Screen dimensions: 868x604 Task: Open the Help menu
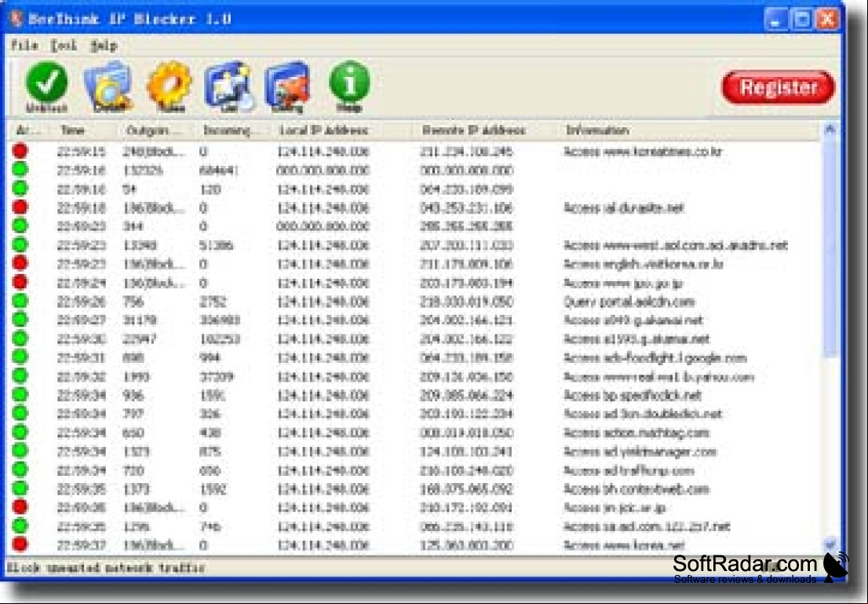pyautogui.click(x=104, y=45)
